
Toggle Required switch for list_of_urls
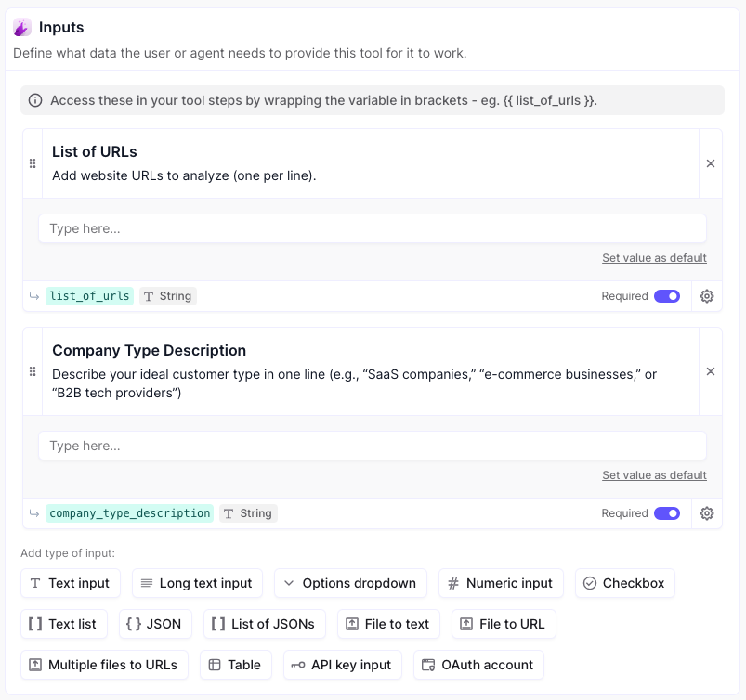coord(667,296)
